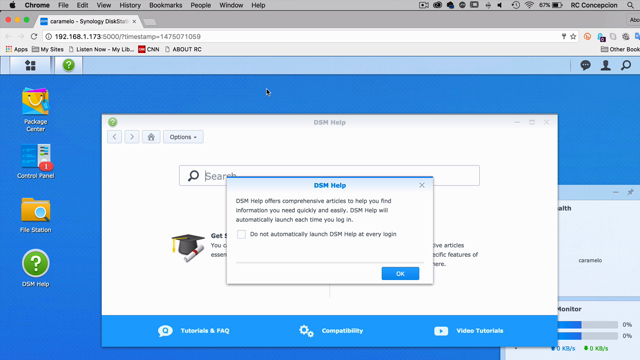This screenshot has height=360, width=640.
Task: Click the battery status icon
Action: tap(557, 5)
